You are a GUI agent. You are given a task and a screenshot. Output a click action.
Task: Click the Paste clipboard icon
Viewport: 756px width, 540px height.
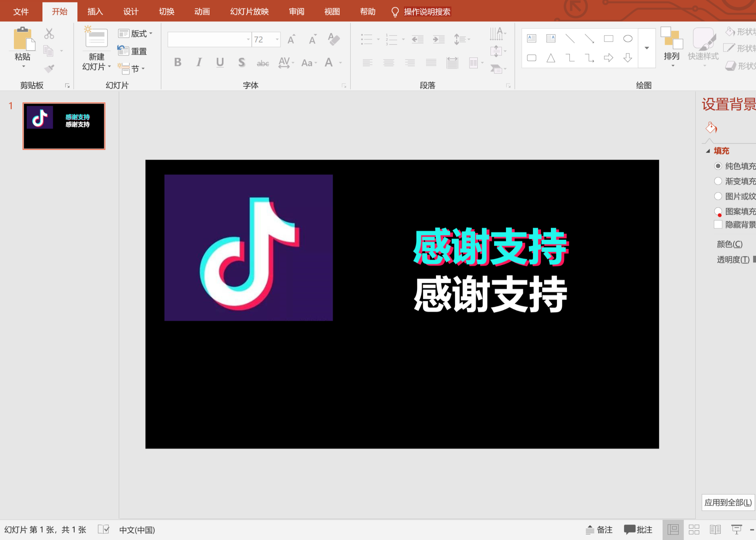[24, 39]
